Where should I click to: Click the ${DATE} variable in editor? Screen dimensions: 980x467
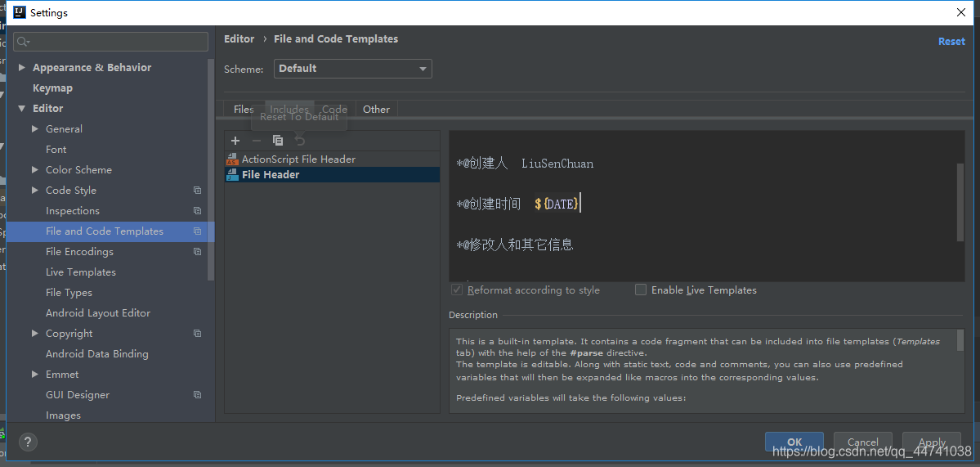pyautogui.click(x=557, y=204)
